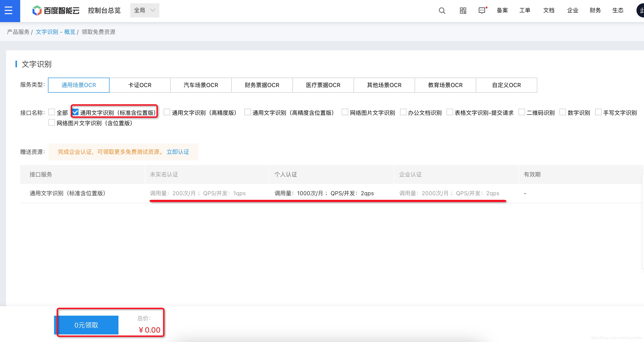Click the Baidu AI Cloud logo
644x342 pixels.
point(56,11)
